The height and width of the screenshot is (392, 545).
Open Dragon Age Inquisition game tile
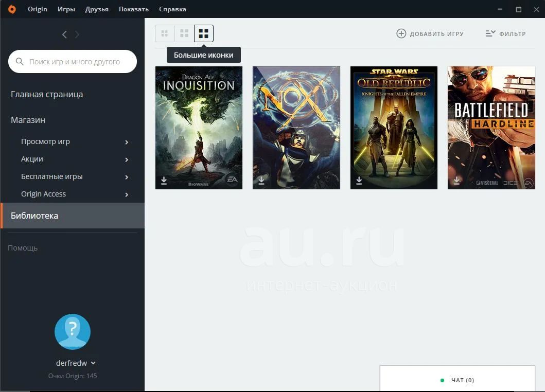click(199, 128)
